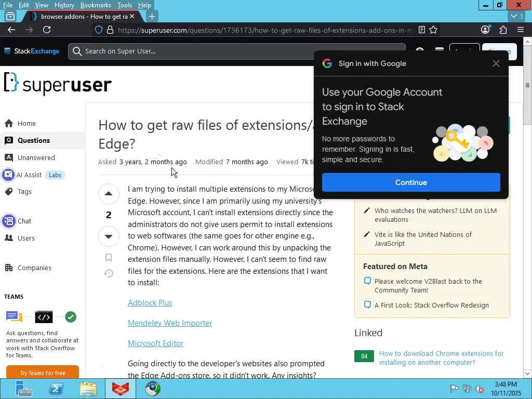532x399 pixels.
Task: Close the Sign in with Google popup
Action: coord(496,63)
